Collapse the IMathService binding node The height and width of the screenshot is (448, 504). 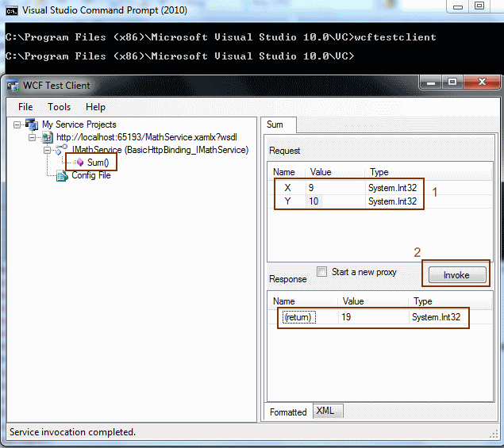[48, 150]
